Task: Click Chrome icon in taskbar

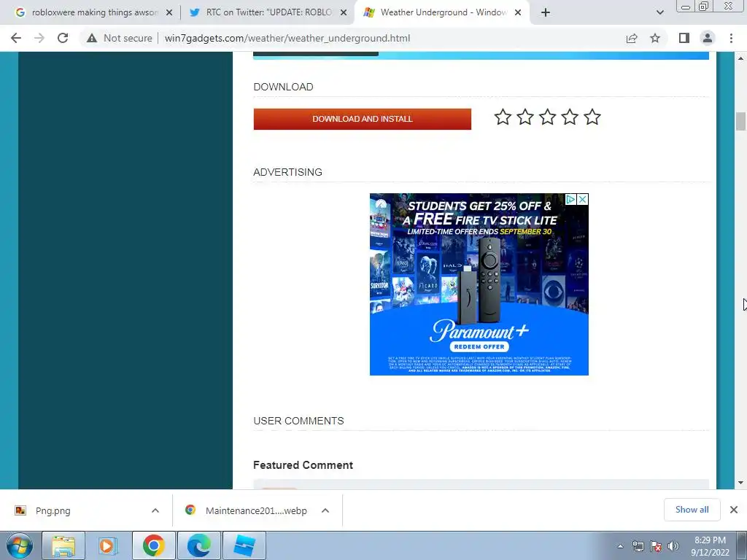Action: coord(153,545)
